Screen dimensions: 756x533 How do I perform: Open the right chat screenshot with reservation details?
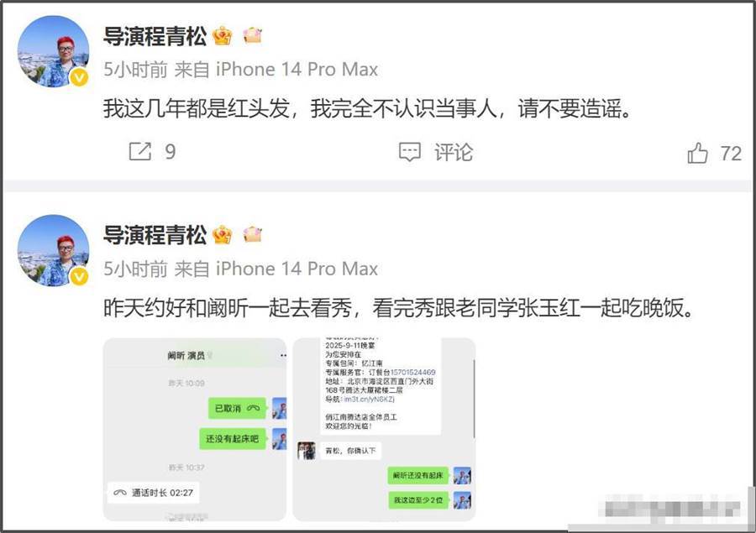click(384, 430)
